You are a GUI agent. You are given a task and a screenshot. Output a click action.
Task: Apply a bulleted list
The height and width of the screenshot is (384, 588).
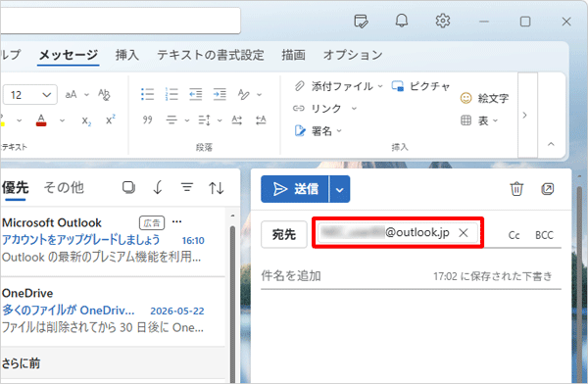tap(147, 94)
